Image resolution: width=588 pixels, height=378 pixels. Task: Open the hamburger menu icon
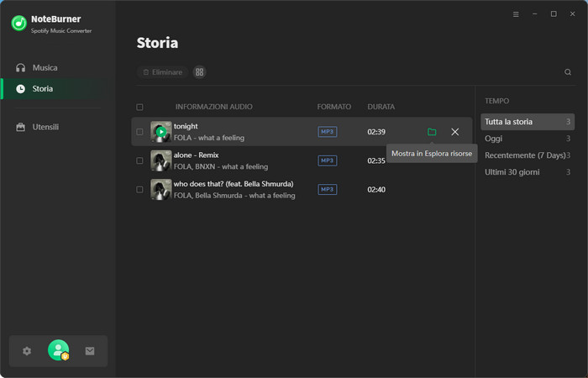pos(516,14)
